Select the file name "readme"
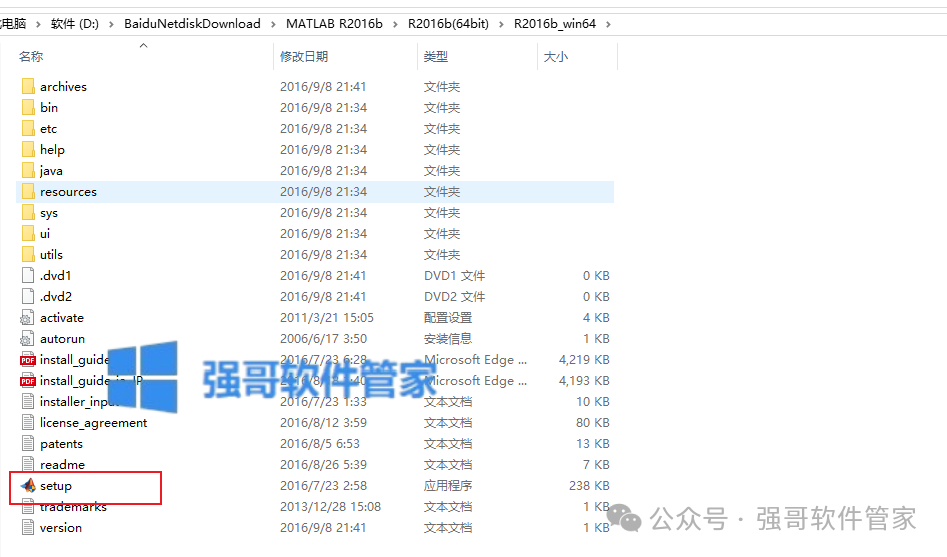This screenshot has width=947, height=557. pos(62,465)
